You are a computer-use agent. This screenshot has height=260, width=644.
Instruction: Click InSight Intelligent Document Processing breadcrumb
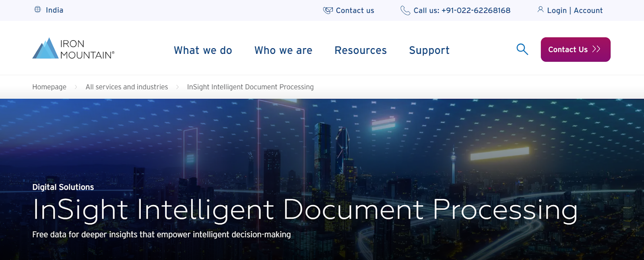tap(250, 87)
